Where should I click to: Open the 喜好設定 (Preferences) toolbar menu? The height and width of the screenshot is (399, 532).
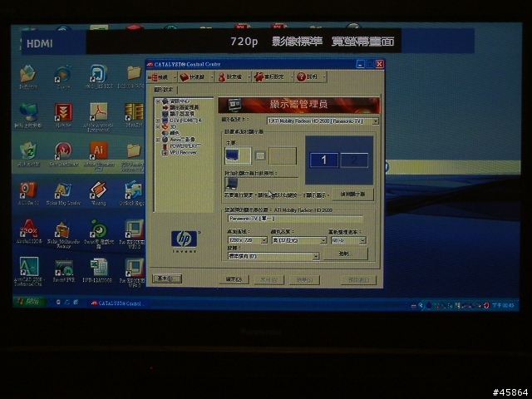click(x=270, y=77)
